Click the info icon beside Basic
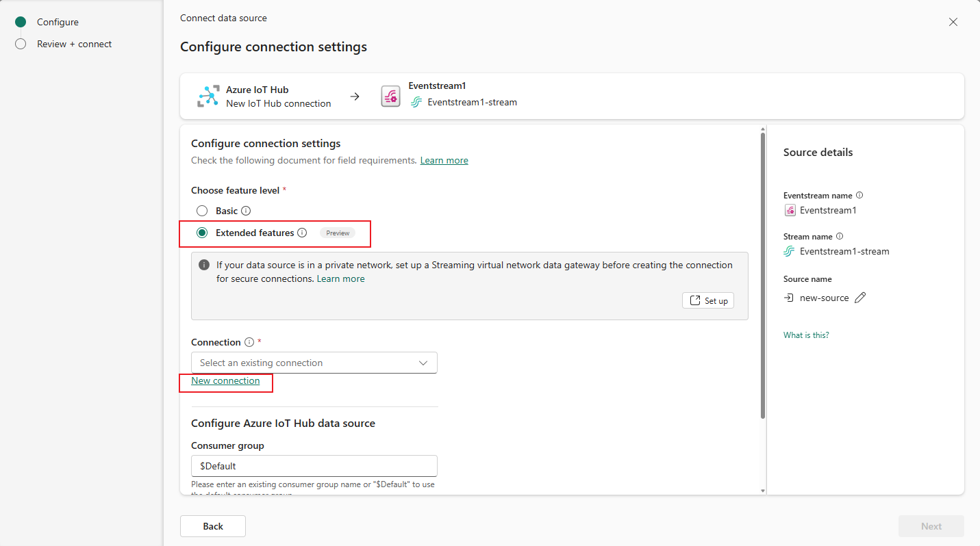This screenshot has width=980, height=546. (247, 211)
